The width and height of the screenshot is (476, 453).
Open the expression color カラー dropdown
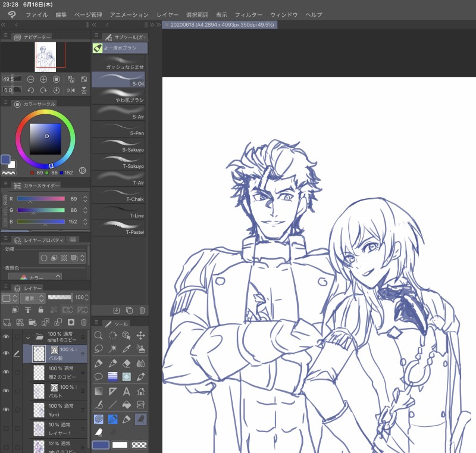pyautogui.click(x=35, y=277)
